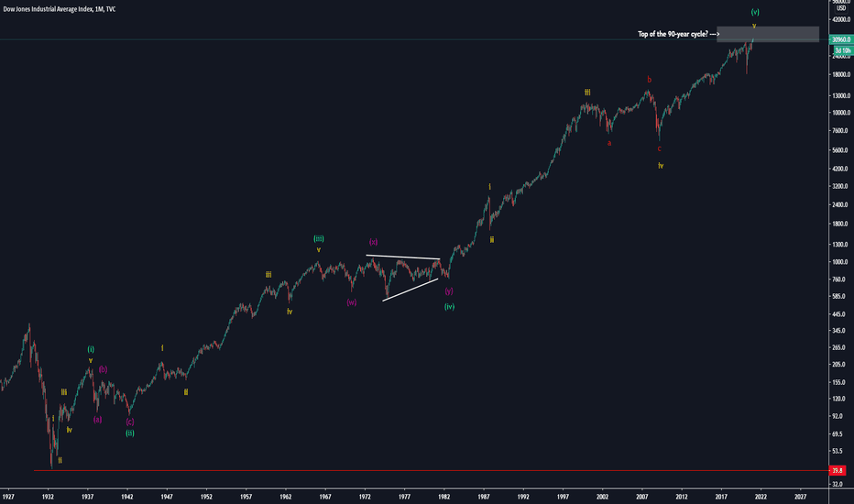
Task: Open the USD currency selector on price axis
Action: 841,8
